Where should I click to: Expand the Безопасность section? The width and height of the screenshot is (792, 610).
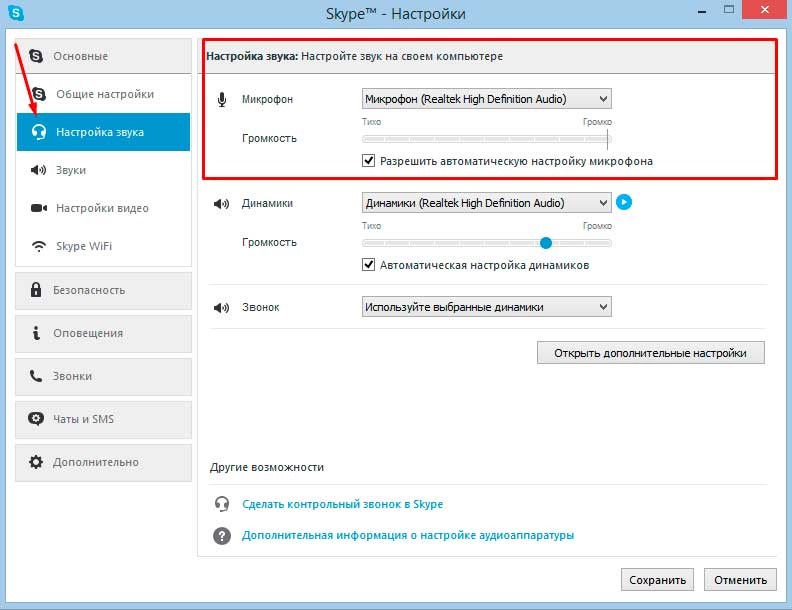point(104,290)
